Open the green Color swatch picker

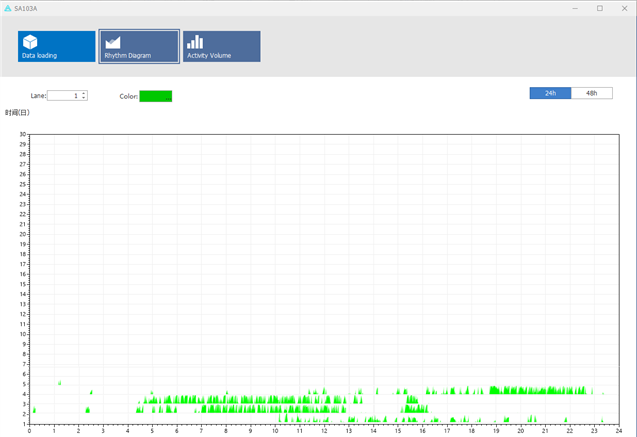(155, 96)
